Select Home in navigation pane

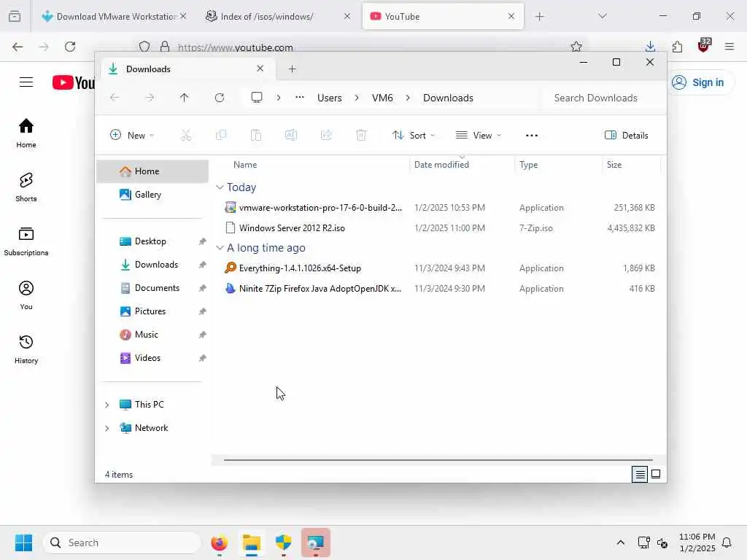click(x=152, y=171)
